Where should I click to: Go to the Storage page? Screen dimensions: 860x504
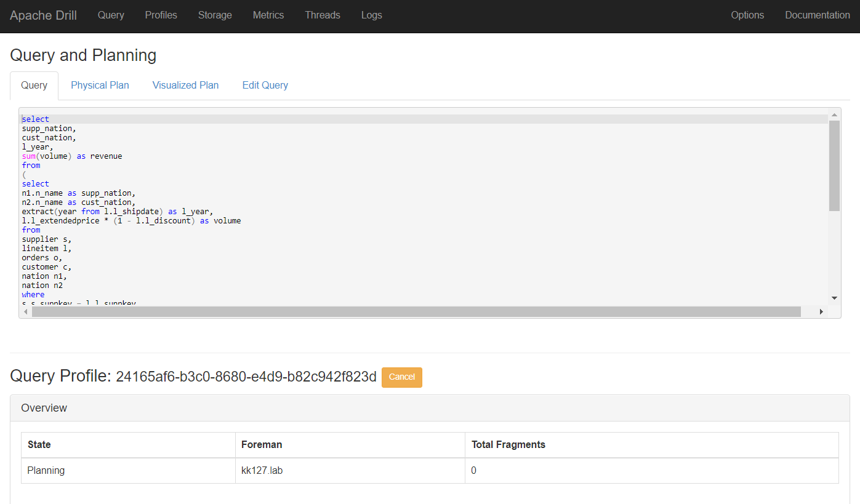pyautogui.click(x=215, y=15)
